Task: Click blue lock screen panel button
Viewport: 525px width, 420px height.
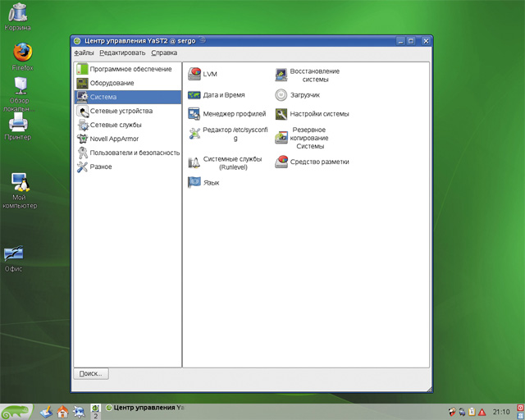Action: pyautogui.click(x=521, y=416)
